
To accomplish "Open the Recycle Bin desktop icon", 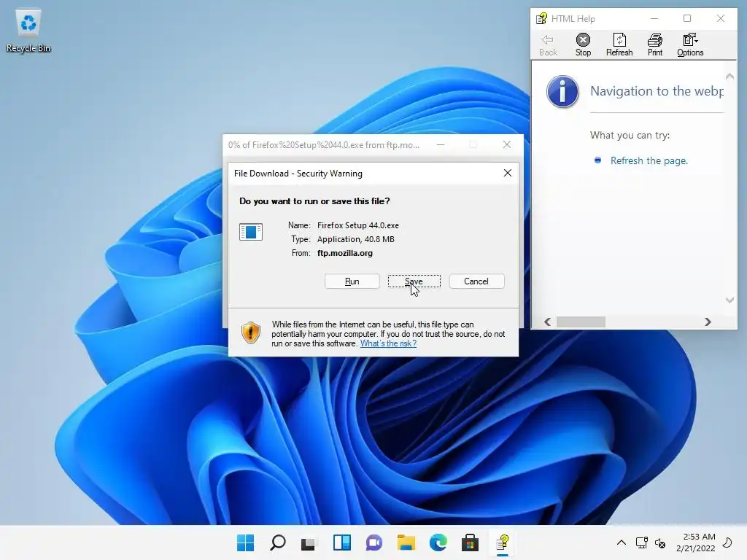I will coord(28,31).
